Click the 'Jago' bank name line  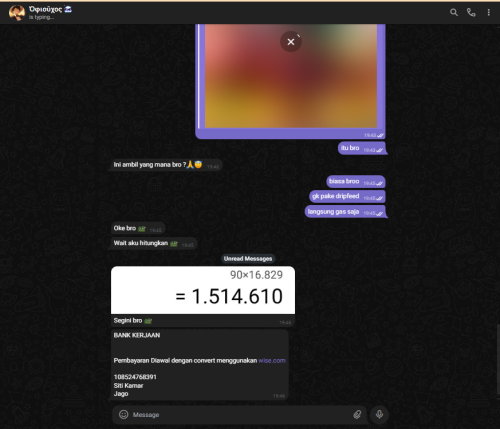(121, 394)
